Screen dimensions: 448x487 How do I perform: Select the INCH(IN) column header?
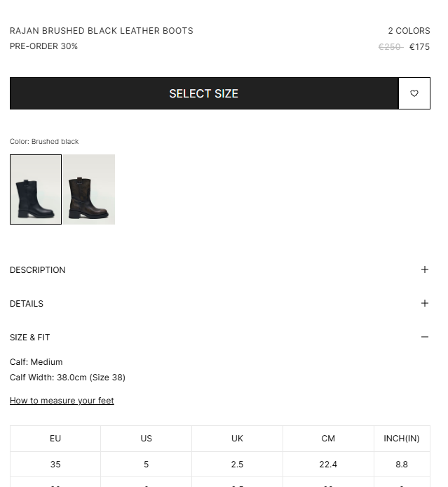(x=402, y=439)
